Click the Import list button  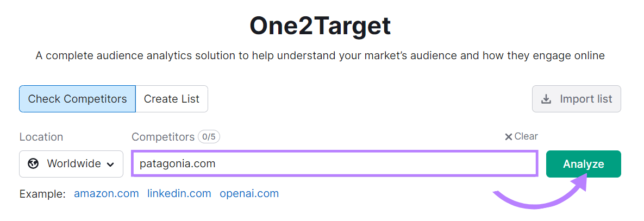[576, 99]
